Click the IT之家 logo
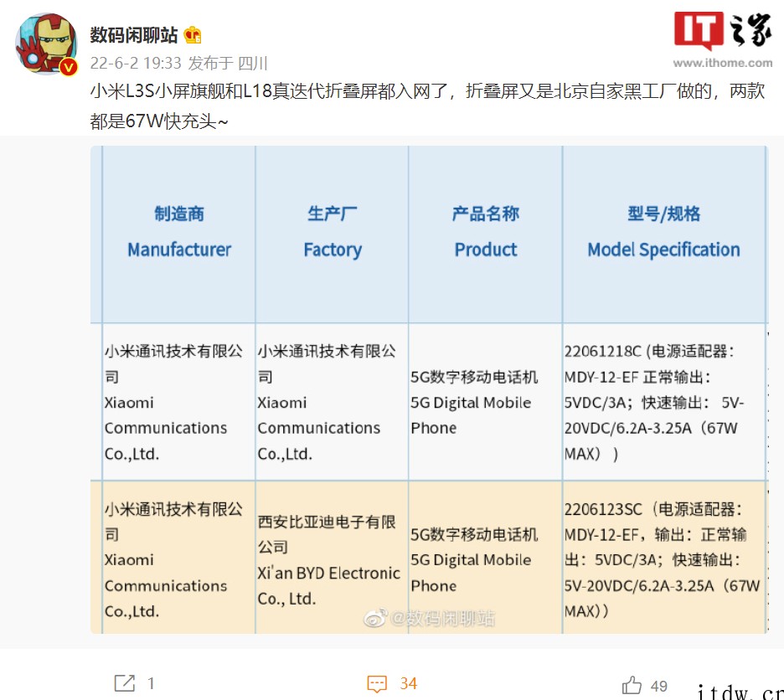Viewport: 784px width, 700px height. point(723,30)
